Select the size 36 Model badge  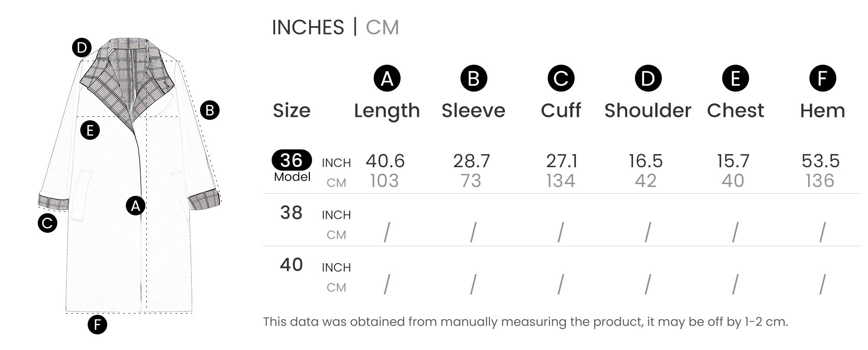click(292, 165)
